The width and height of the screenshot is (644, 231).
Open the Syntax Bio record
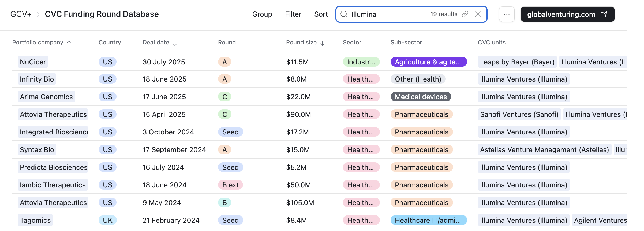tap(37, 149)
